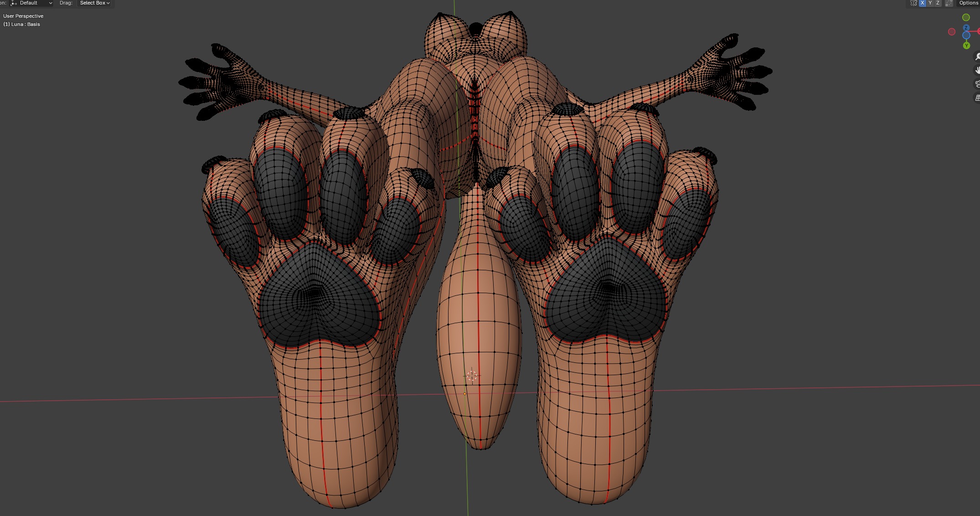
Task: Toggle the auto merge vertices icon
Action: point(949,3)
